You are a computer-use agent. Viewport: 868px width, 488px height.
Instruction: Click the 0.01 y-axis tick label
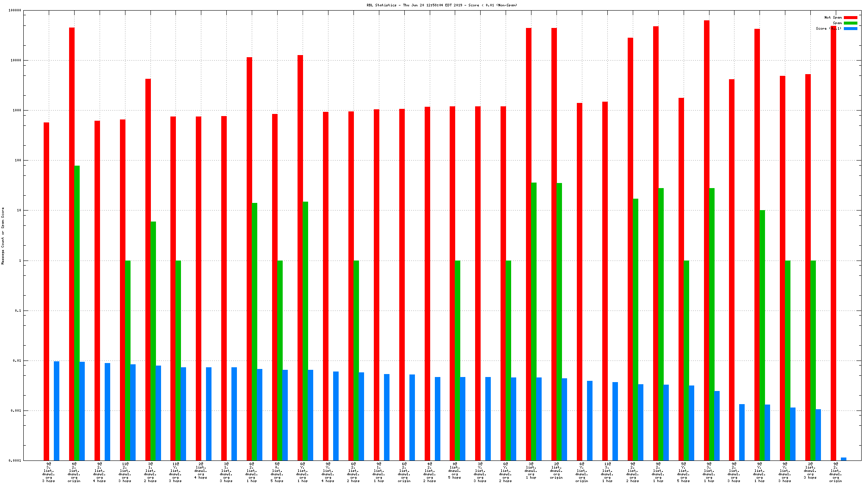(x=16, y=361)
